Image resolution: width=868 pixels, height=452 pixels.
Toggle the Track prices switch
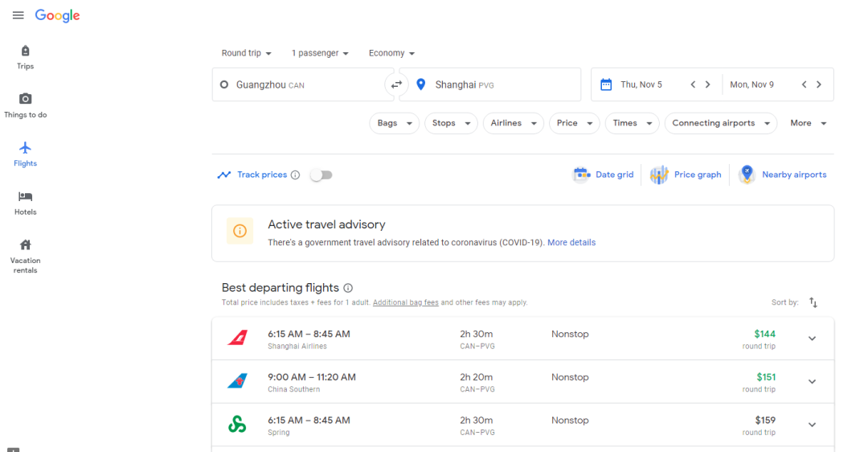(x=321, y=175)
